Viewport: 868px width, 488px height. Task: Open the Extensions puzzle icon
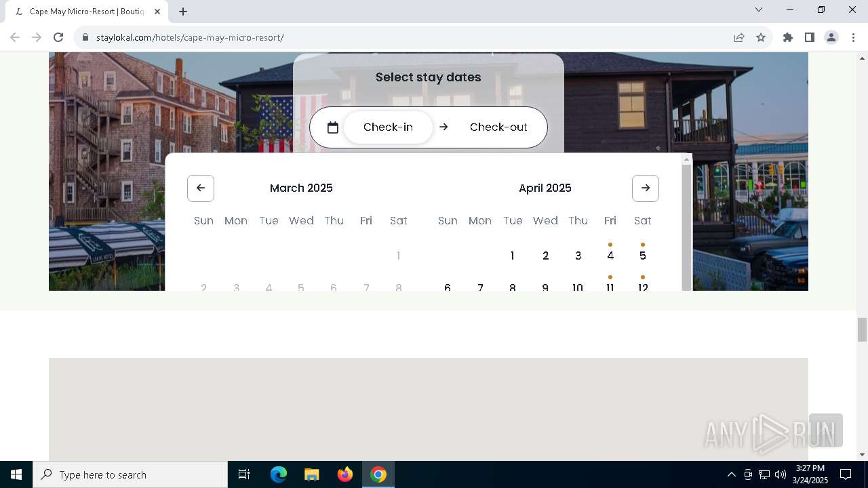788,37
